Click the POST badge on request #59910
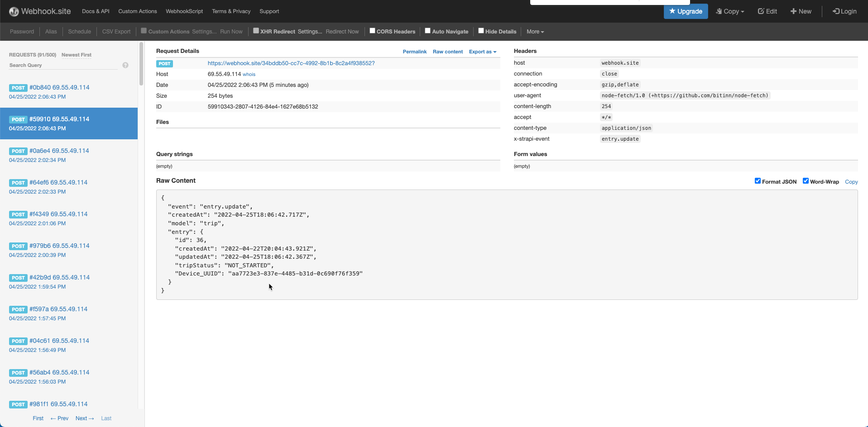This screenshot has height=427, width=868. (18, 119)
